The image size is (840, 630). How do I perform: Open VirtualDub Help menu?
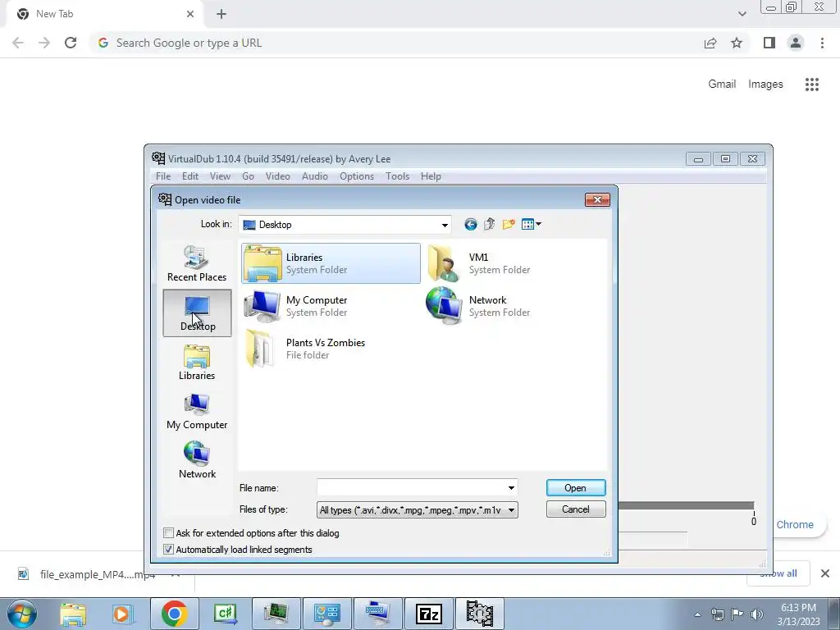[431, 176]
